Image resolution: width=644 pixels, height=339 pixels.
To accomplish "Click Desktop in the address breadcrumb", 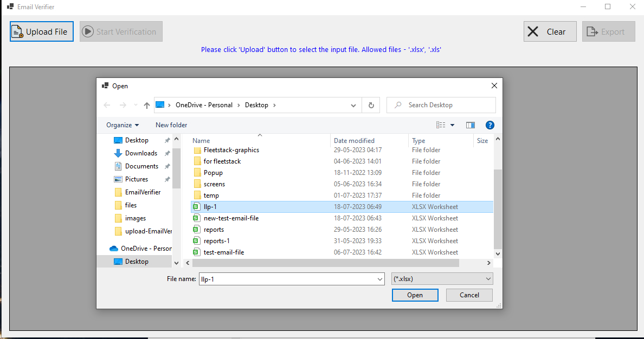I will [x=256, y=105].
